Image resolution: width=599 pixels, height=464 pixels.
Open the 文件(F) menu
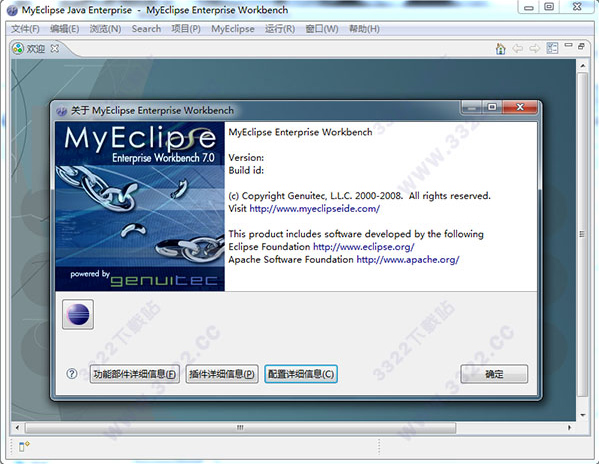point(25,29)
